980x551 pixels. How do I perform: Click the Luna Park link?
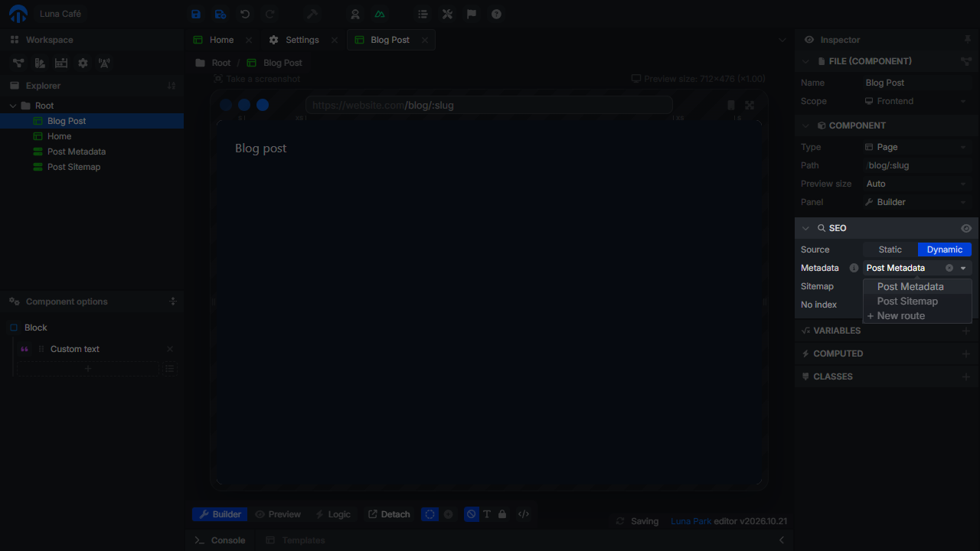click(691, 521)
